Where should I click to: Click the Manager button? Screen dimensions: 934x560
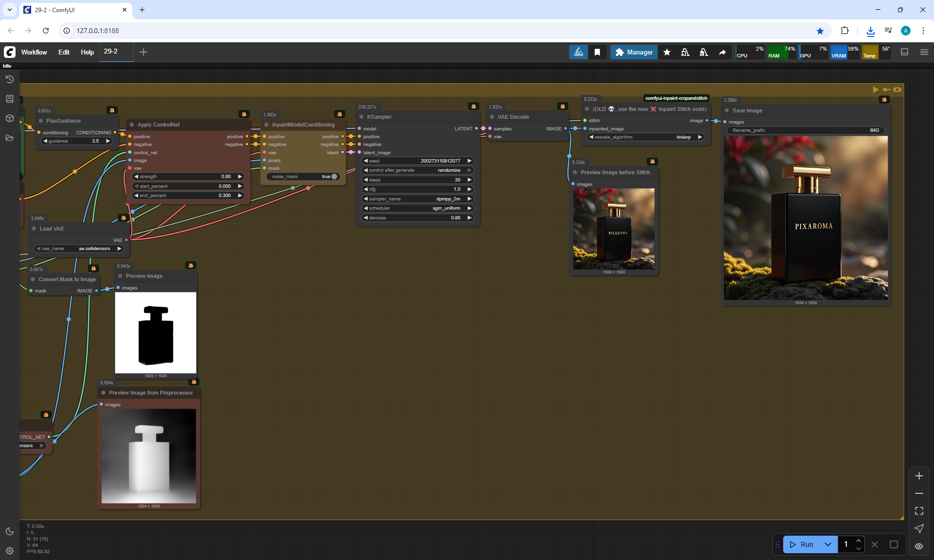click(x=634, y=52)
